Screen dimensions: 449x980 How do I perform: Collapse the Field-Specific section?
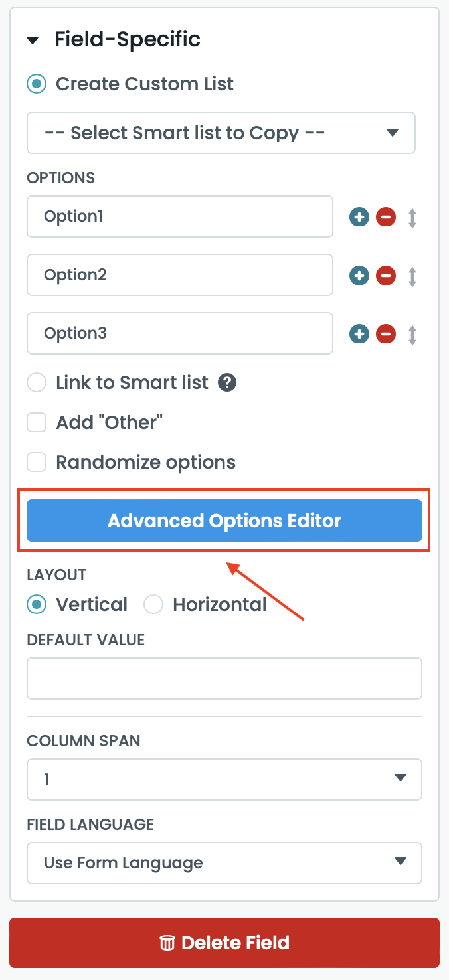tap(33, 41)
